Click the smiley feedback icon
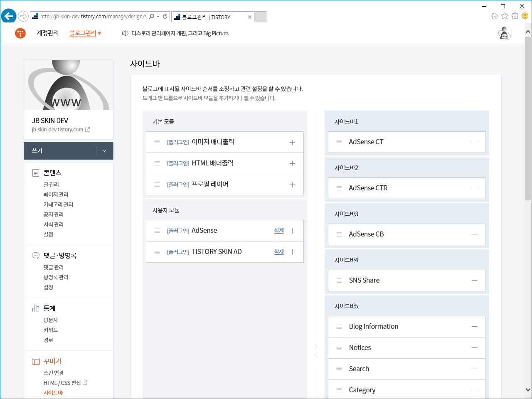Image resolution: width=532 pixels, height=399 pixels. point(525,16)
